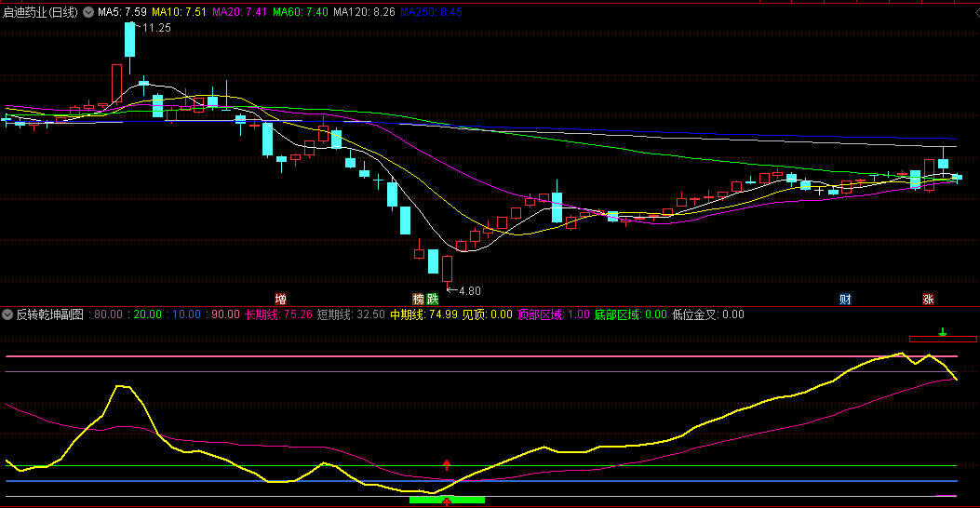Click the 增 event marker icon

click(x=280, y=299)
